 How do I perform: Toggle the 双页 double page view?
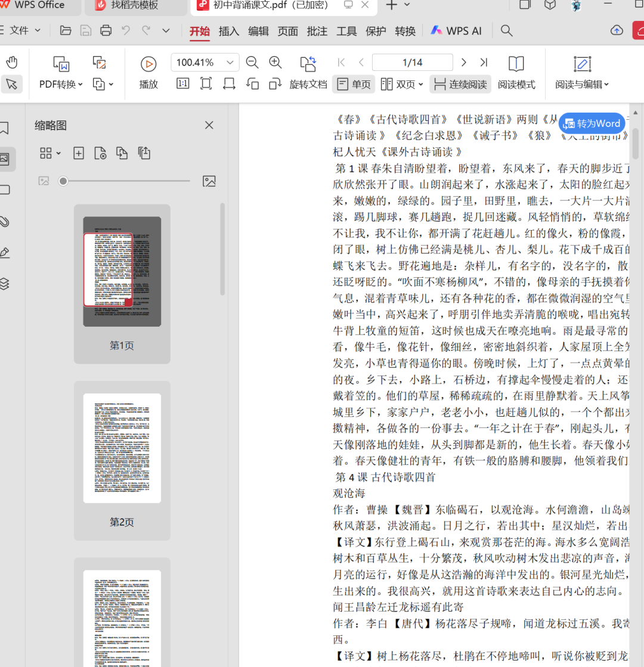(x=401, y=84)
